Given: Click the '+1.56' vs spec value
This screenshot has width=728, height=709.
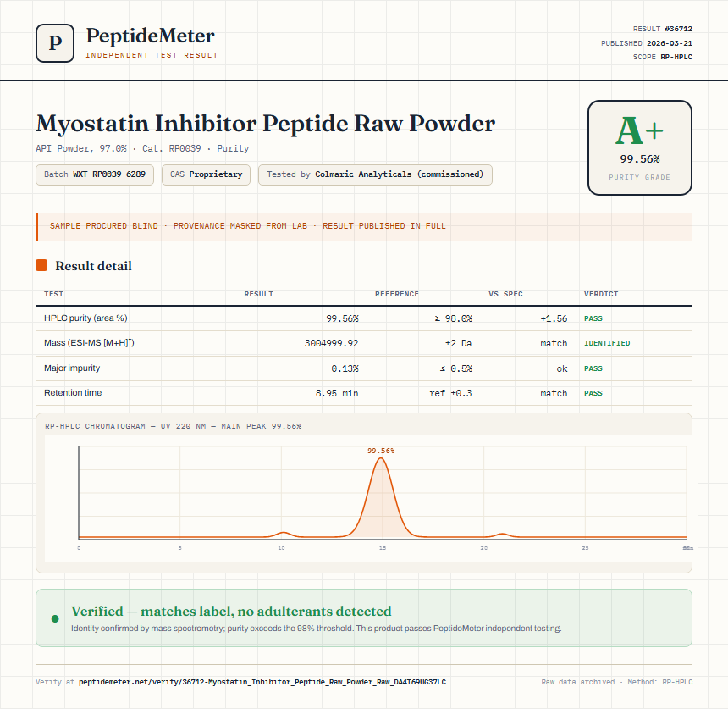Looking at the screenshot, I should point(554,318).
